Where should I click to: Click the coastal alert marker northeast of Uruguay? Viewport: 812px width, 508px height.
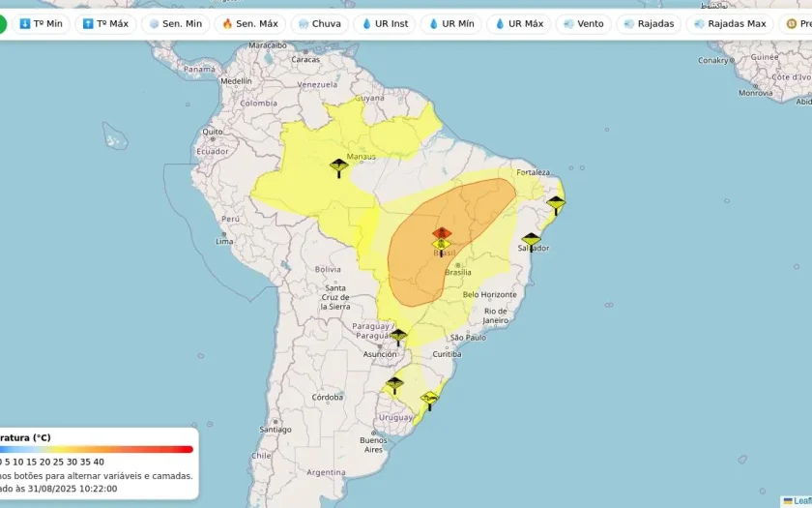[429, 401]
